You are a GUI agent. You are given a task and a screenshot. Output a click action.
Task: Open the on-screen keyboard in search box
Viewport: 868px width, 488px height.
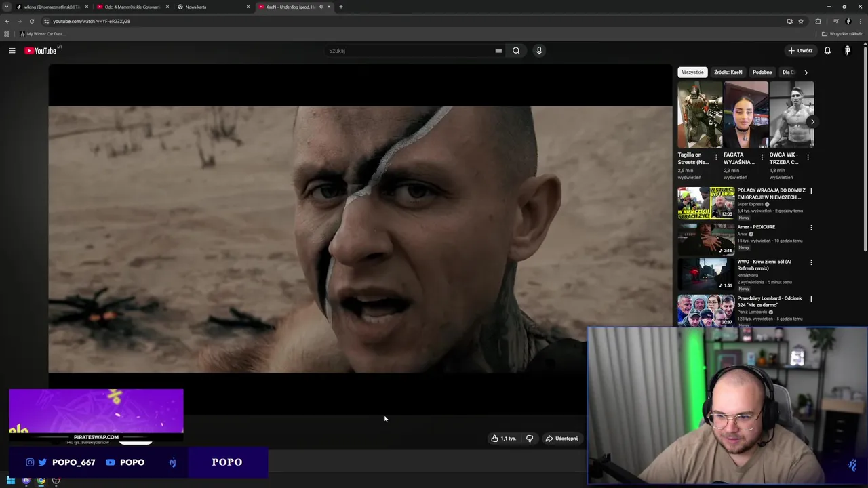coord(498,51)
